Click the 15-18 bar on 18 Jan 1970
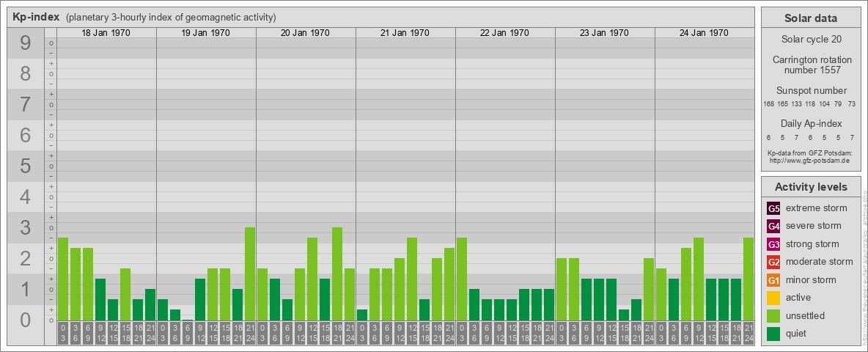 [x=125, y=294]
